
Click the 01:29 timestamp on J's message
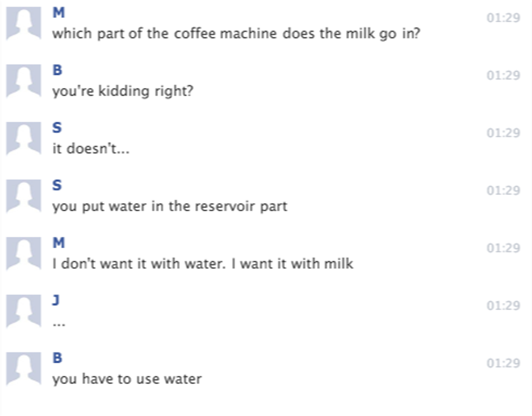tap(503, 306)
